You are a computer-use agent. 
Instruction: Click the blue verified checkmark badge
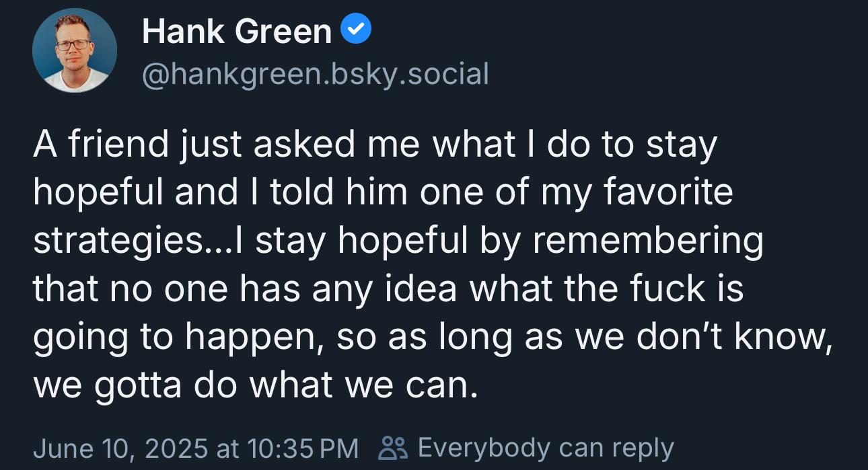point(356,31)
